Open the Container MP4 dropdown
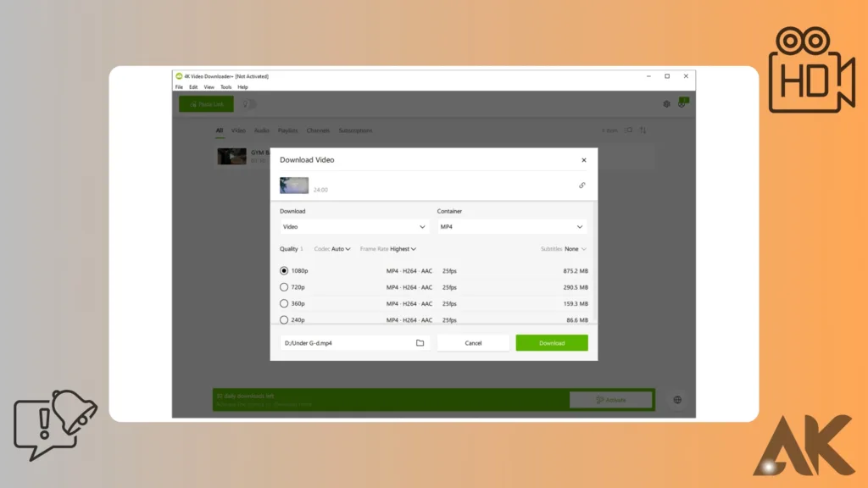This screenshot has height=488, width=868. 511,227
